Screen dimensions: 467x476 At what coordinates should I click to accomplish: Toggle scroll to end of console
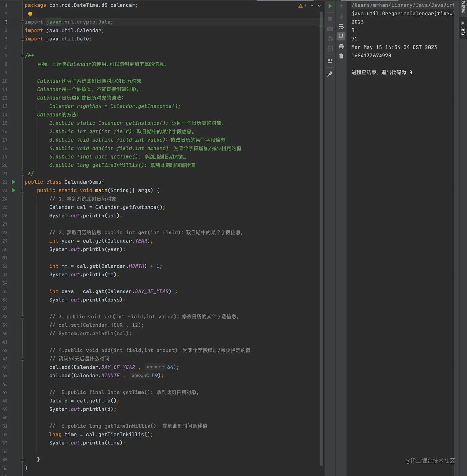[x=341, y=36]
